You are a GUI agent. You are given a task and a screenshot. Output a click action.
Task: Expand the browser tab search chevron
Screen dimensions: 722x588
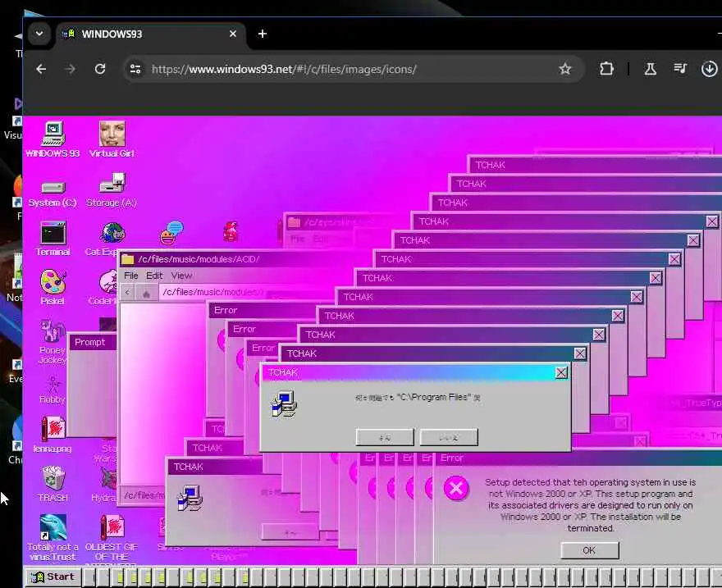[39, 34]
